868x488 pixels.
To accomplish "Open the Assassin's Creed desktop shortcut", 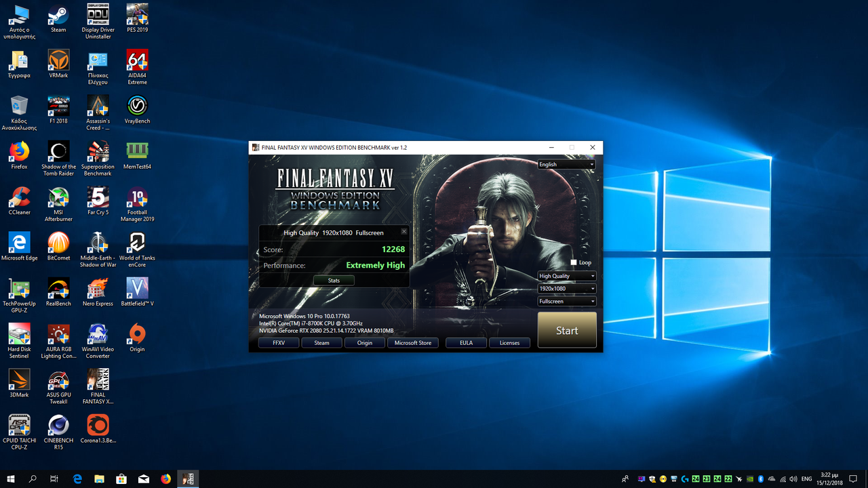I will (98, 113).
